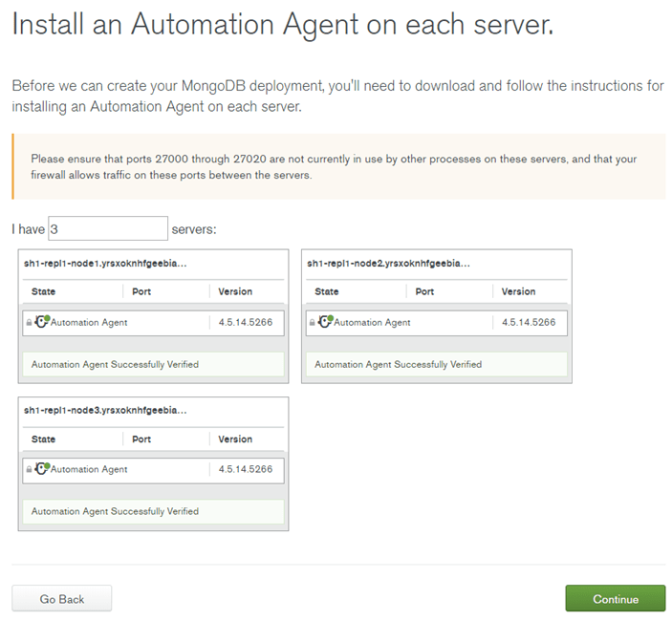This screenshot has width=672, height=621.
Task: Click the Version column header in node3 card
Action: (235, 439)
